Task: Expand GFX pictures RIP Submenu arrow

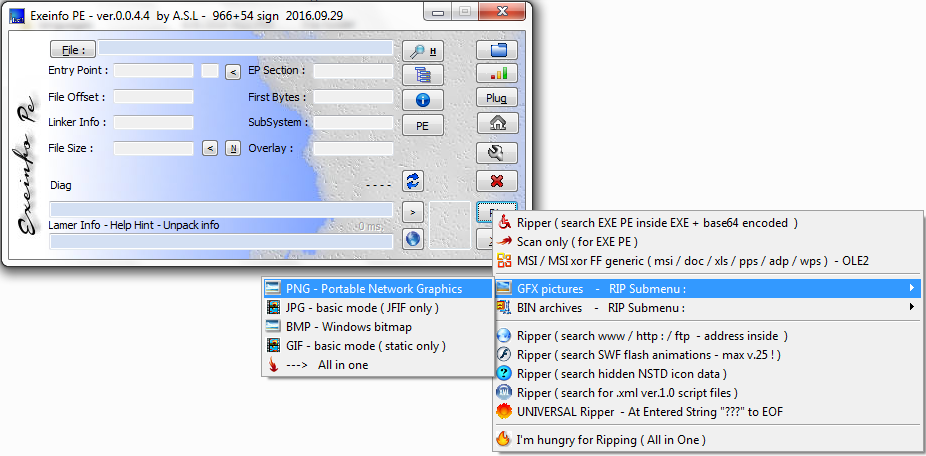Action: [x=914, y=289]
